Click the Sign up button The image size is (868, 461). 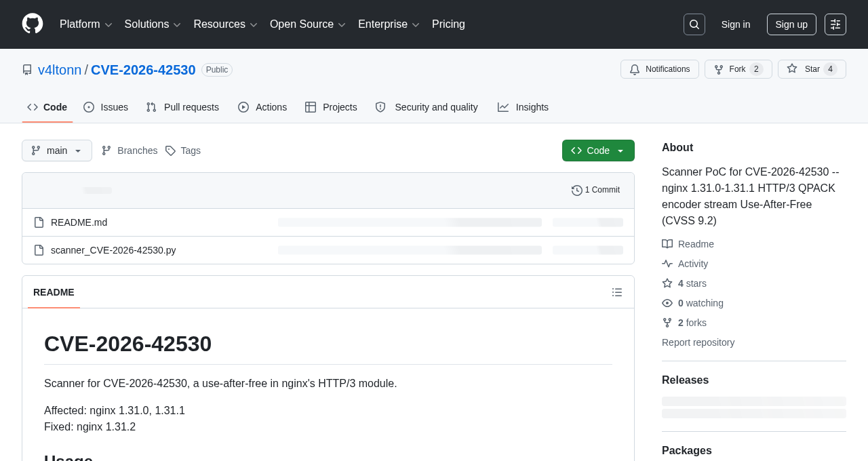click(791, 24)
